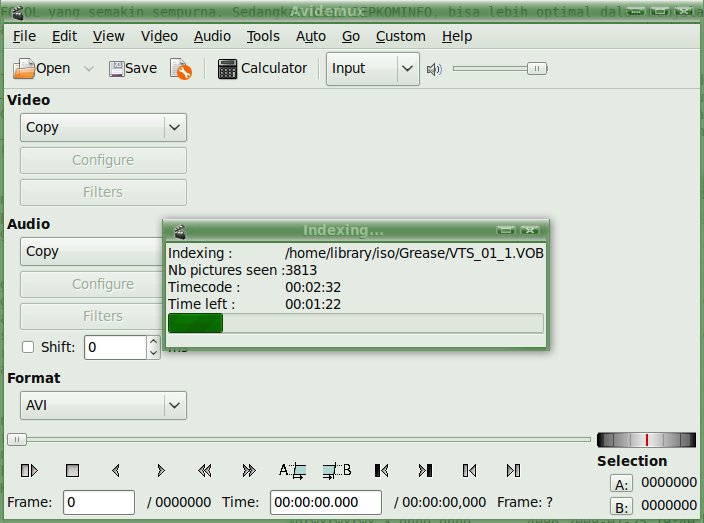Click the Save toolbar button
This screenshot has height=523, width=704.
tap(133, 69)
